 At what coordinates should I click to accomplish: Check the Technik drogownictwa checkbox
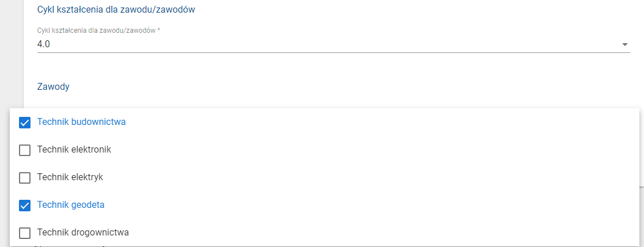[x=25, y=233]
